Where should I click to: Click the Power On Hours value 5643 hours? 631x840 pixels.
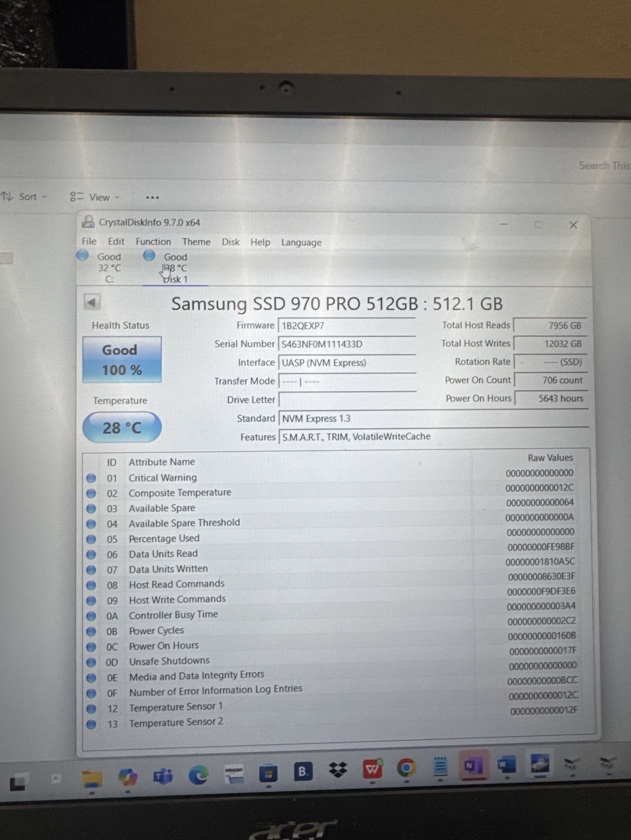(551, 398)
